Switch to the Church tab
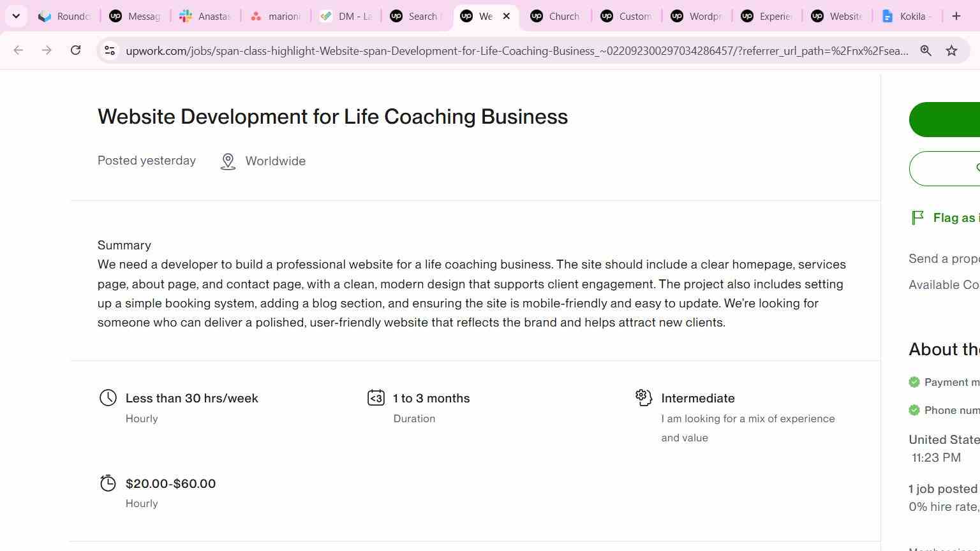Viewport: 980px width, 551px height. [x=556, y=16]
